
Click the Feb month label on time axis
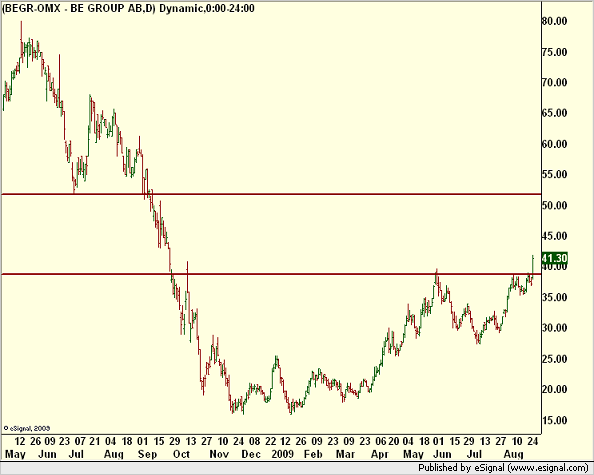click(x=313, y=454)
